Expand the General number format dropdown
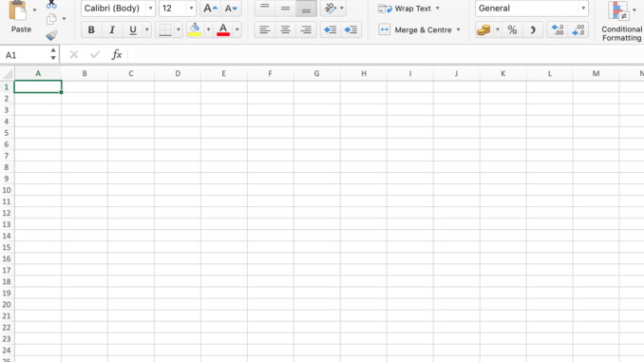This screenshot has width=644, height=362. [583, 9]
